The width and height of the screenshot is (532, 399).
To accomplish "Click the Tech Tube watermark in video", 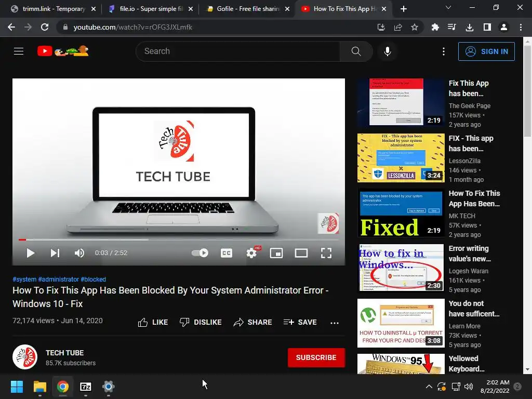I will [328, 223].
